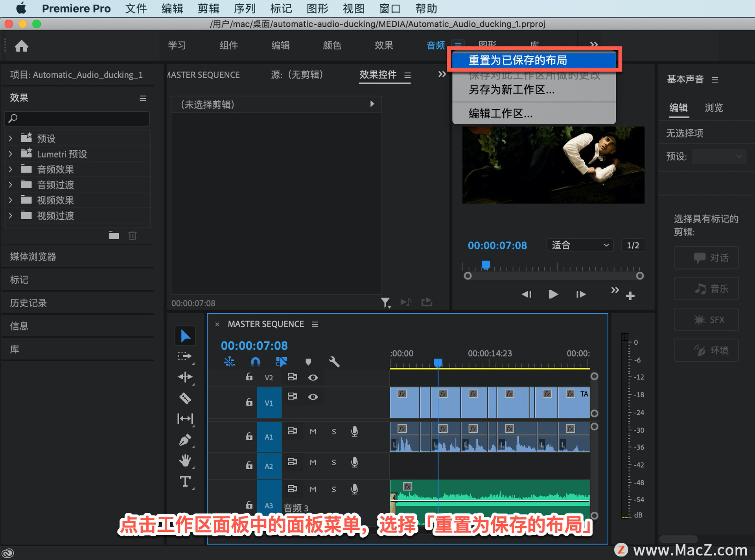Open the 序列 menu in menu bar

(245, 8)
